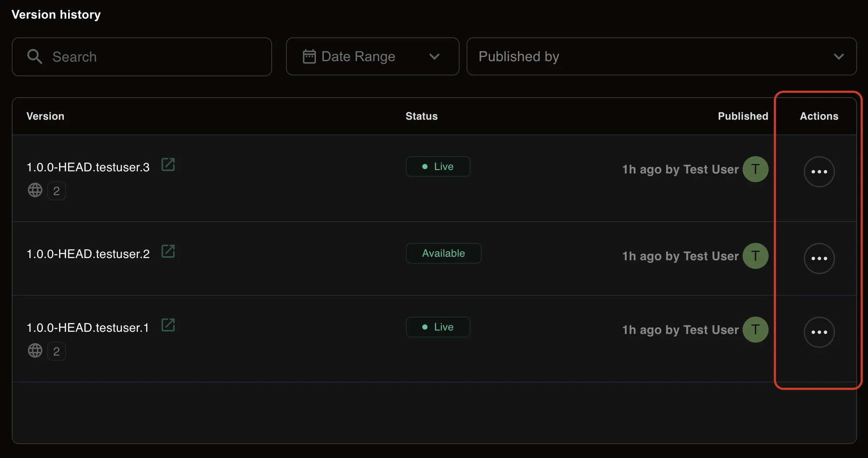
Task: Open actions menu for version testuser.2
Action: pos(819,258)
